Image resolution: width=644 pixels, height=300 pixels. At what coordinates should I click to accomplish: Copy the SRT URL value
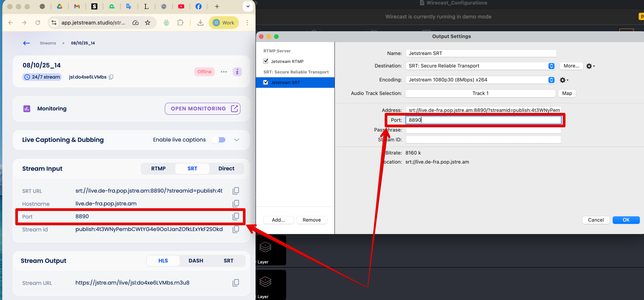[236, 191]
